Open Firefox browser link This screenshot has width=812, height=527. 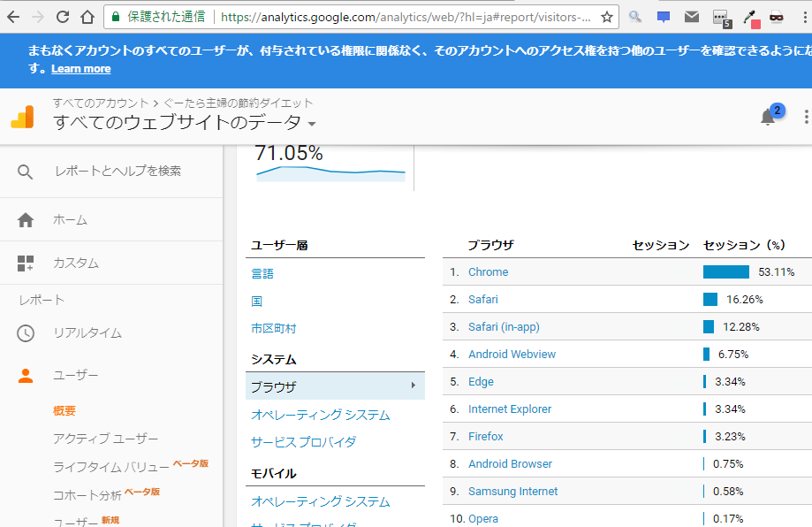coord(485,436)
